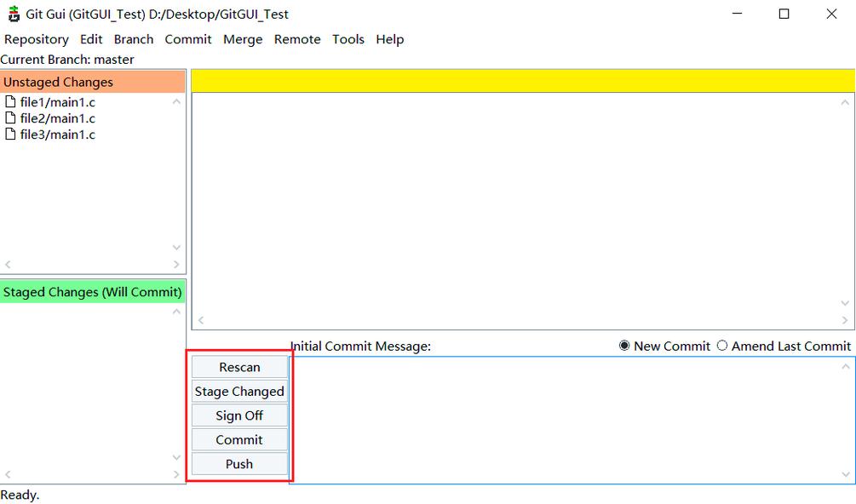Click the yellow diff header bar
The image size is (856, 504).
click(523, 81)
